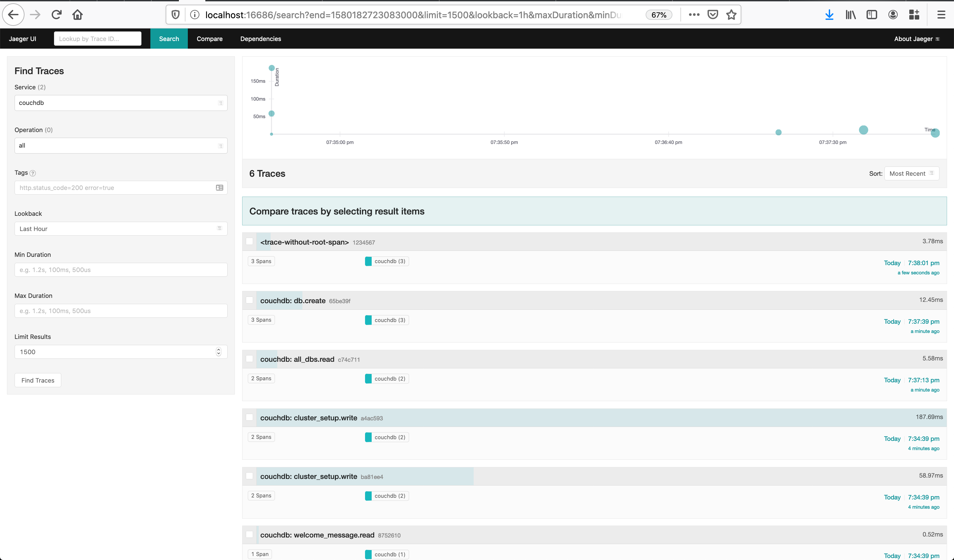Click the browser home icon
Image resolution: width=954 pixels, height=560 pixels.
click(78, 15)
